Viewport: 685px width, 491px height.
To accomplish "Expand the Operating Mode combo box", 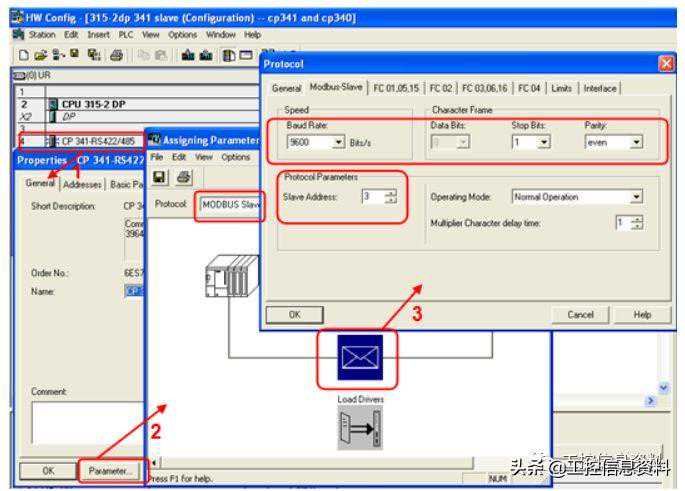I will tap(636, 197).
